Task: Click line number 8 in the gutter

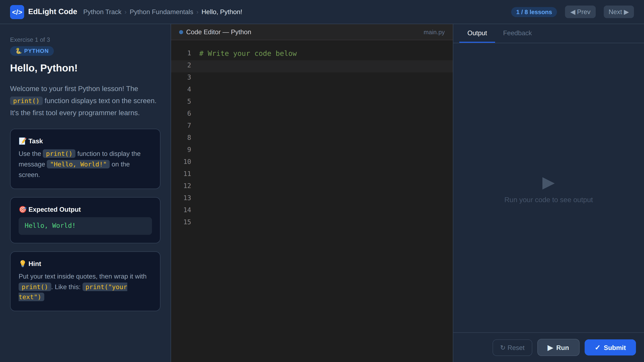Action: (189, 138)
